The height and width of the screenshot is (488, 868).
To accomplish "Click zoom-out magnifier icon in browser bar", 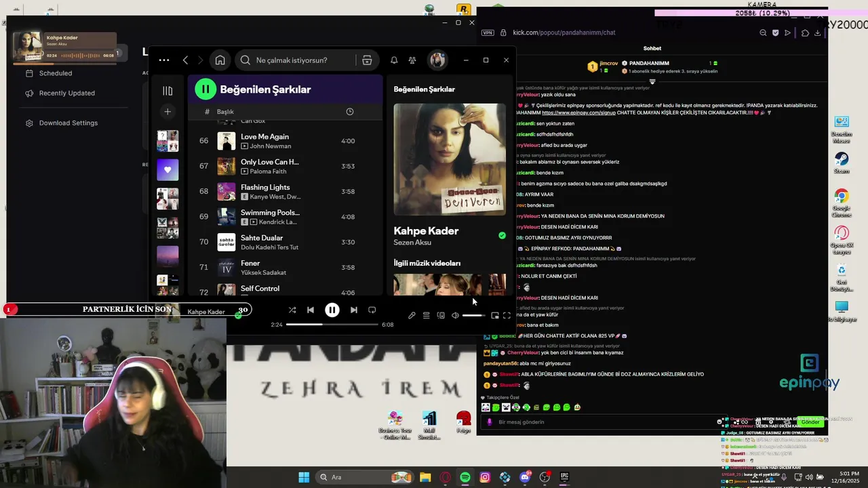I will coord(763,33).
